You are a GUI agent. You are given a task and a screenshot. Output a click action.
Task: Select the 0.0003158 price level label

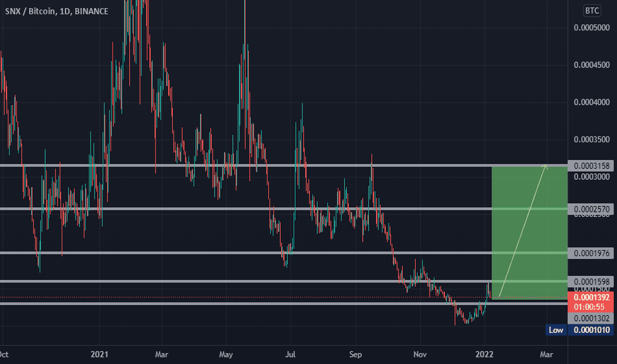[x=591, y=165]
